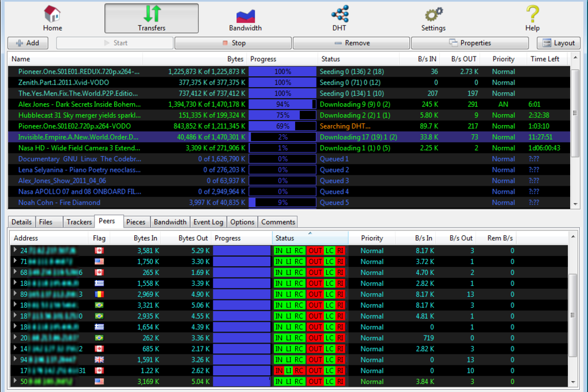Open the Bandwidth section

coord(245,19)
